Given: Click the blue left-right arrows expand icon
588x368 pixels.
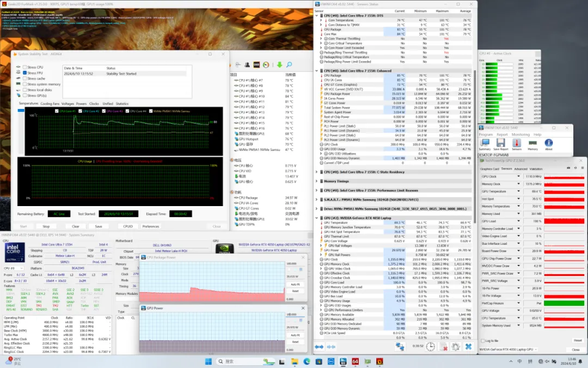Looking at the screenshot, I should point(319,347).
